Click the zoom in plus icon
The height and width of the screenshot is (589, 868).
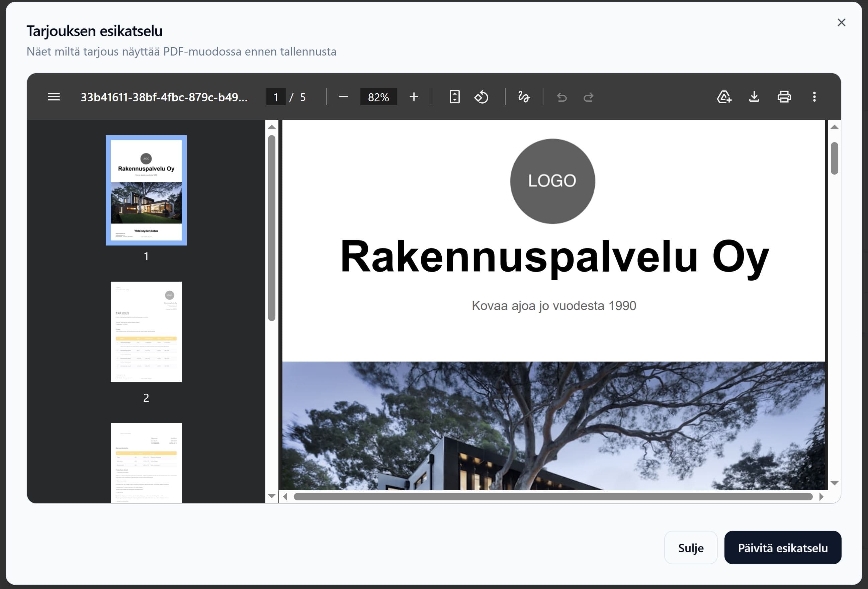(x=414, y=97)
